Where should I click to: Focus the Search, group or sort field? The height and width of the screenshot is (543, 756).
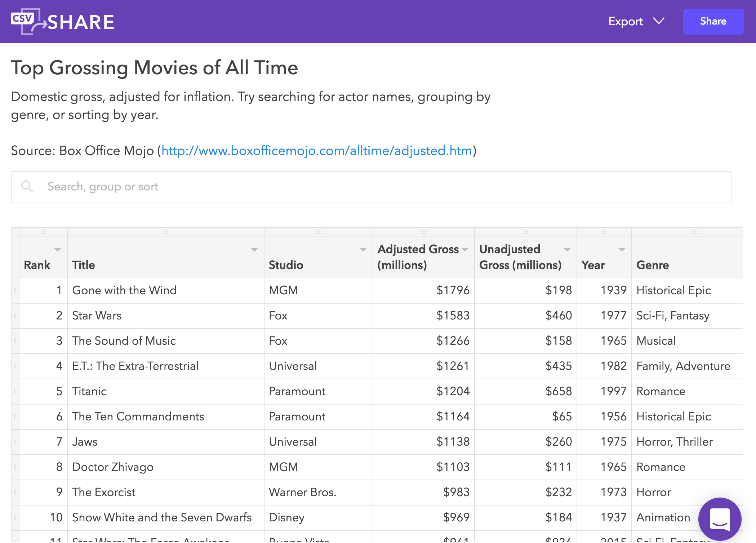pyautogui.click(x=371, y=187)
